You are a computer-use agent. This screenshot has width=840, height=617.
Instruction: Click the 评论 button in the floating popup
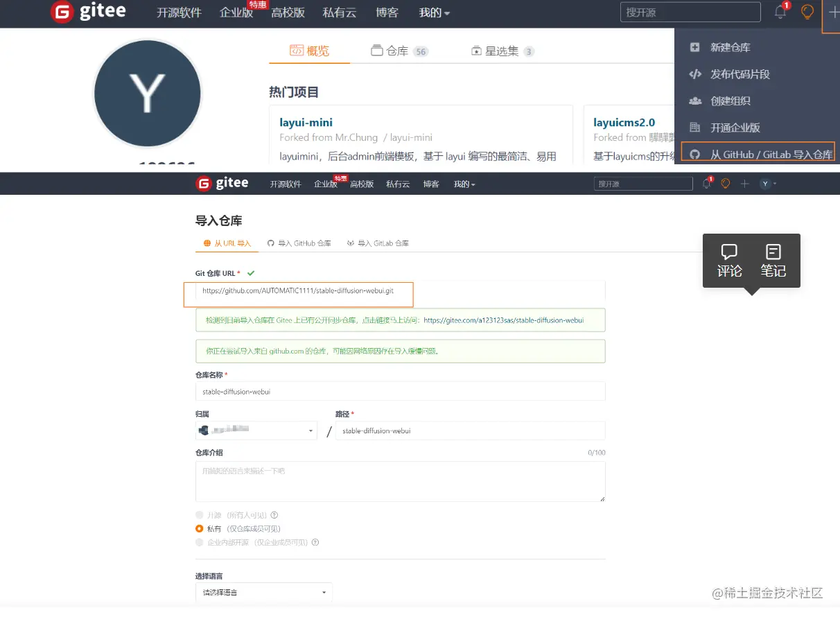(x=729, y=261)
